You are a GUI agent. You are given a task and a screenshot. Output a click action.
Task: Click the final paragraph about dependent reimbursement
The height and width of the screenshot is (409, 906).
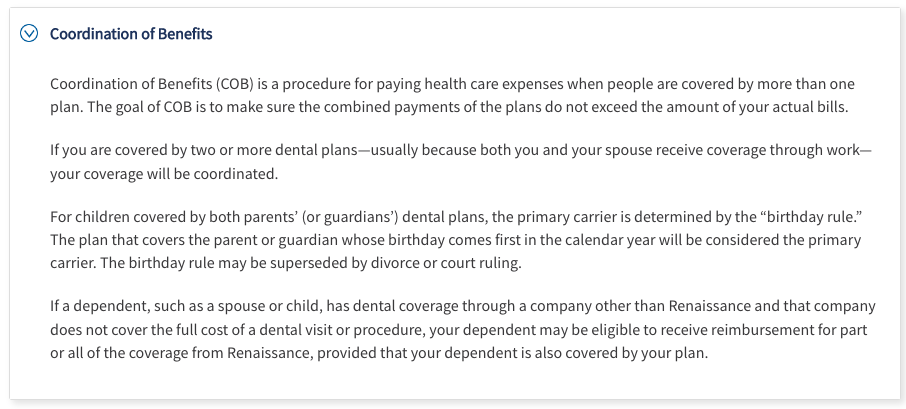tap(463, 330)
